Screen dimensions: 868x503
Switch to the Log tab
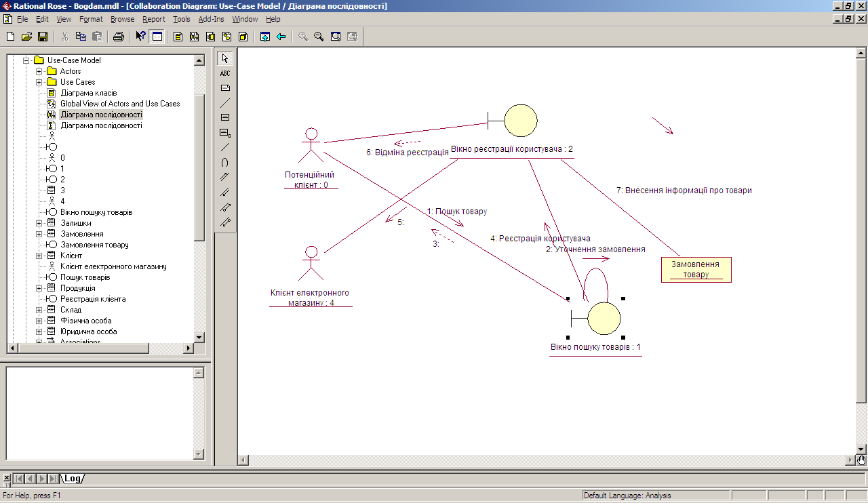coord(72,479)
